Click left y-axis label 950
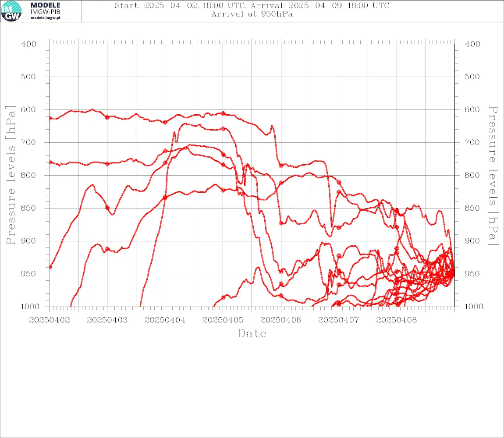Screen dimensions: 504x438 click(29, 273)
